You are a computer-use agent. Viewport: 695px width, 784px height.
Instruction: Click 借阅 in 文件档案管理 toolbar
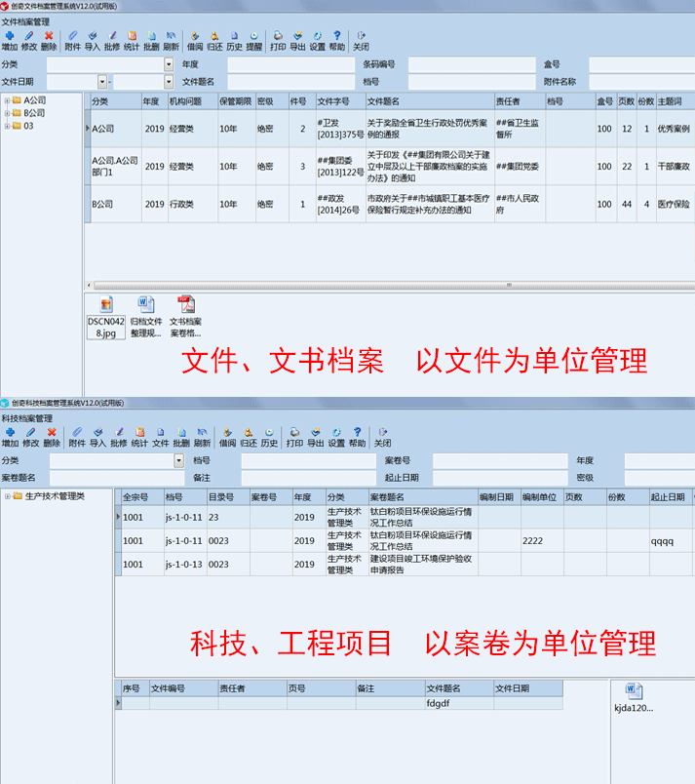click(x=195, y=41)
